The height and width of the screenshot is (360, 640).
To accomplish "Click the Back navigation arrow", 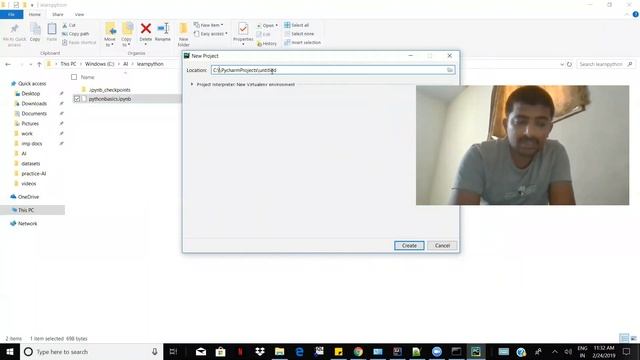I will click(8, 64).
